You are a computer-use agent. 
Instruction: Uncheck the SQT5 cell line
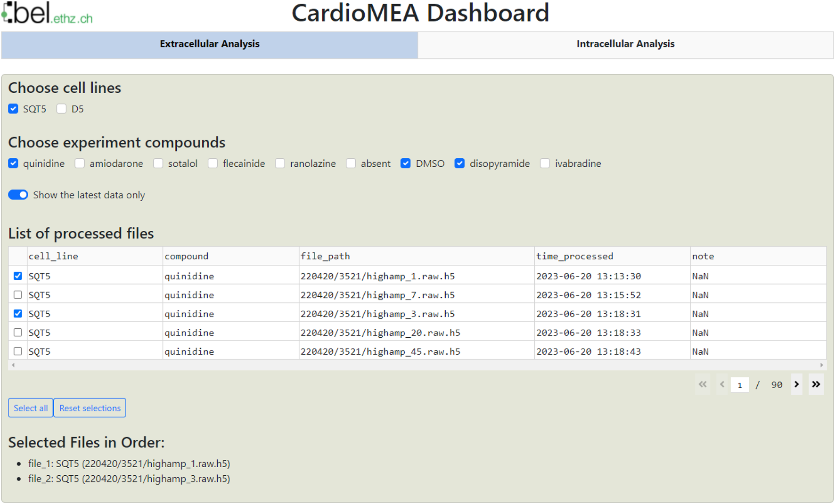click(x=13, y=109)
